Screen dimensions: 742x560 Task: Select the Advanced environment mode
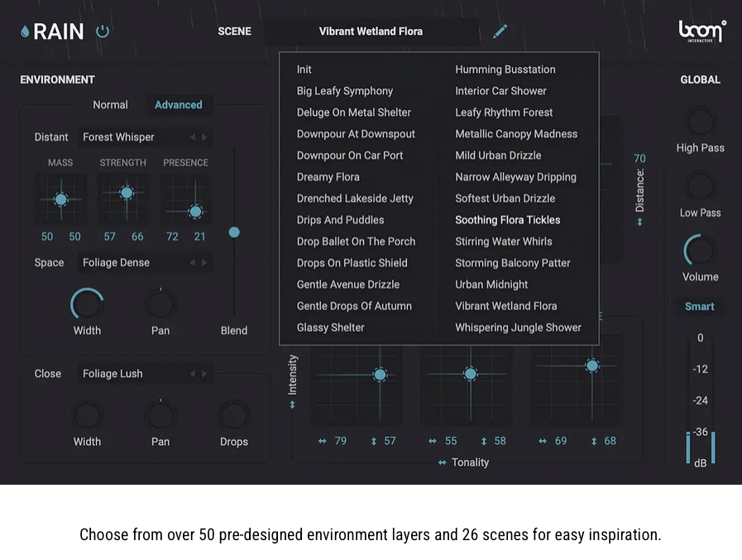[178, 105]
